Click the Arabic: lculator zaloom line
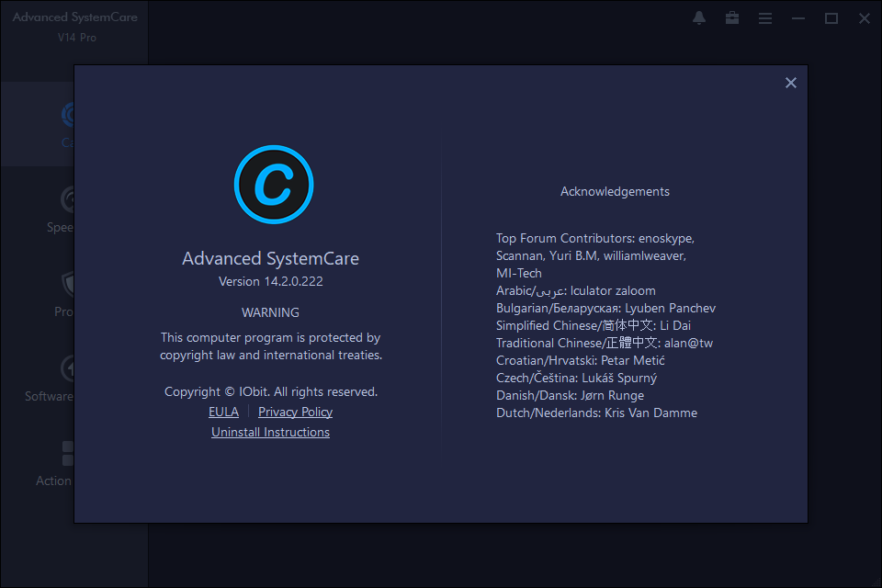 575,291
